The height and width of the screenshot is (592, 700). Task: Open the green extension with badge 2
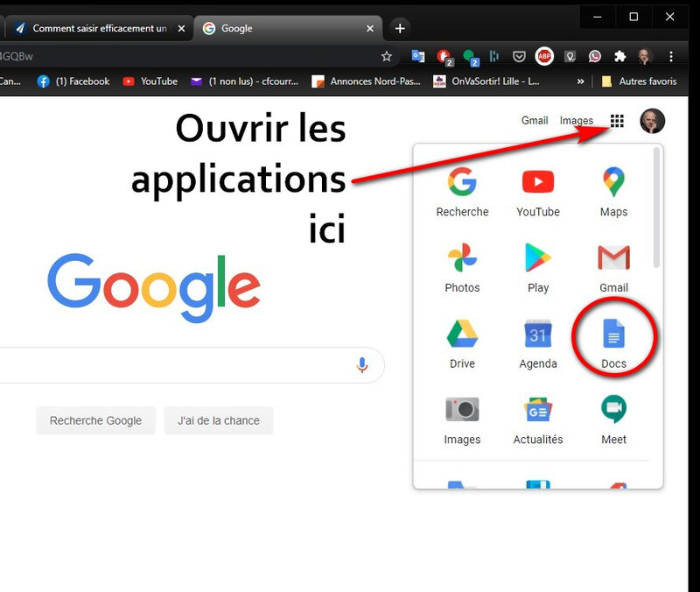470,57
